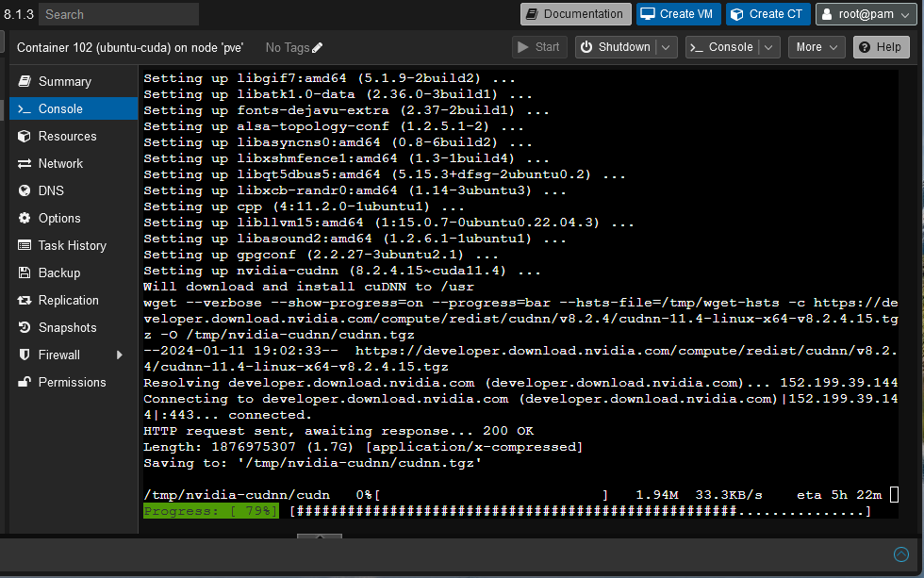Click the terminal line 'Saving to: /tmp/nvidia-cudnn/cudnn.tgz'
The image size is (924, 578).
(313, 463)
